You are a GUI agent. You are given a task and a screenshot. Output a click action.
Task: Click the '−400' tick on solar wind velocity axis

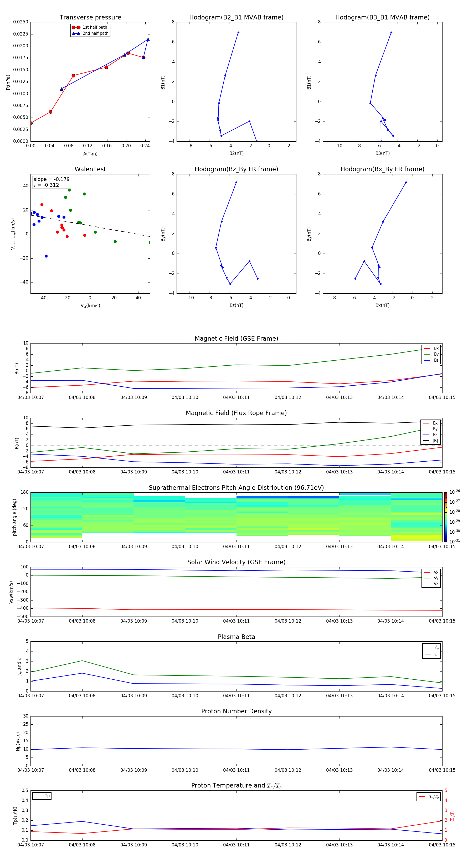22,608
